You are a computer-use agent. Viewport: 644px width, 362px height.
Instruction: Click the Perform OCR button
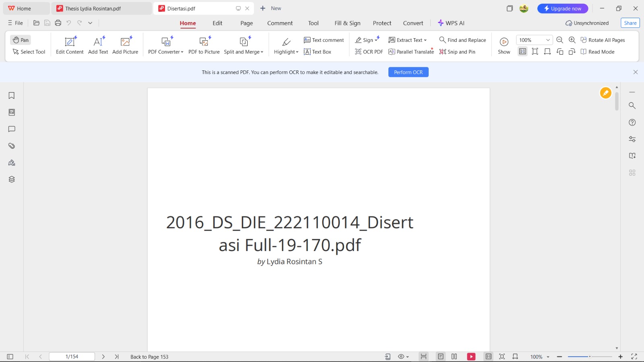click(x=408, y=72)
